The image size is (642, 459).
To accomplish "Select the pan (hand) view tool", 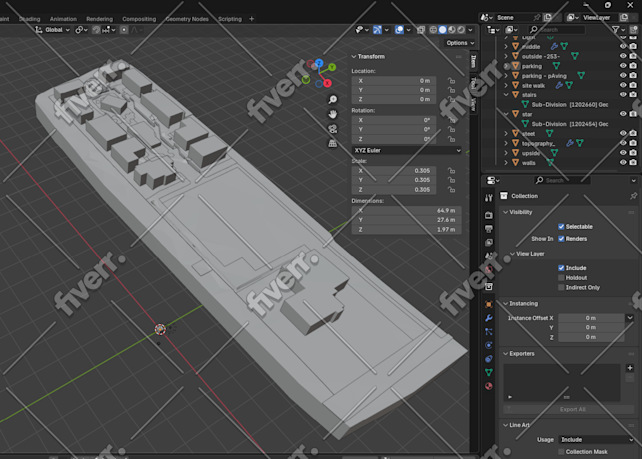I will pos(332,114).
